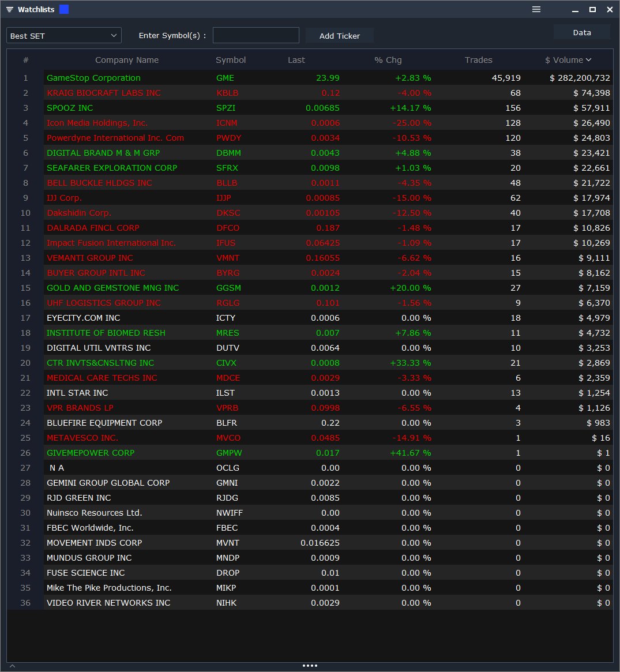This screenshot has height=672, width=620.
Task: Click the DBMM symbol
Action: (x=228, y=153)
